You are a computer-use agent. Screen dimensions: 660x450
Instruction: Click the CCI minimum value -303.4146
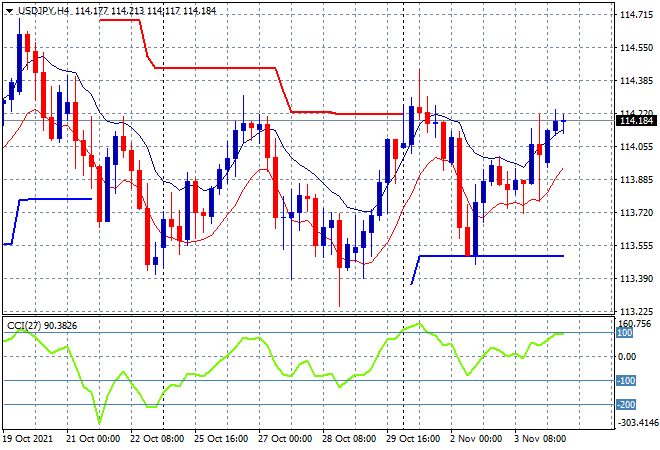(x=637, y=422)
